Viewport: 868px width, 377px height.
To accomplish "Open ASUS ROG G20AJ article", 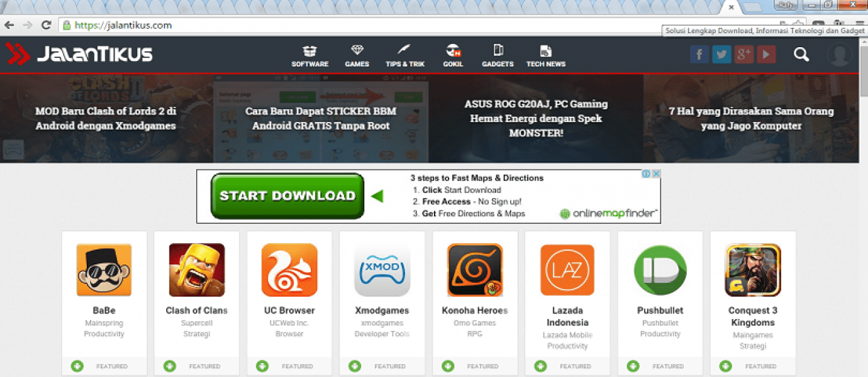I will (536, 118).
